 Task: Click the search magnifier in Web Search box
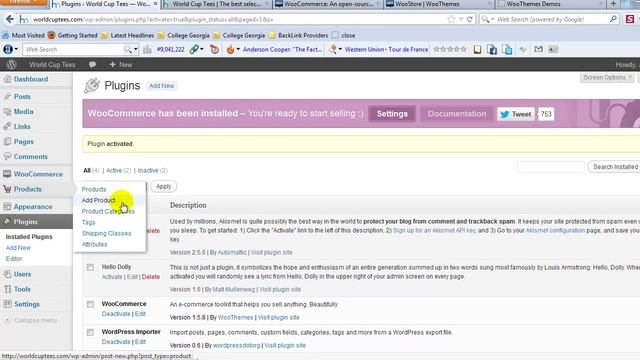tap(613, 19)
